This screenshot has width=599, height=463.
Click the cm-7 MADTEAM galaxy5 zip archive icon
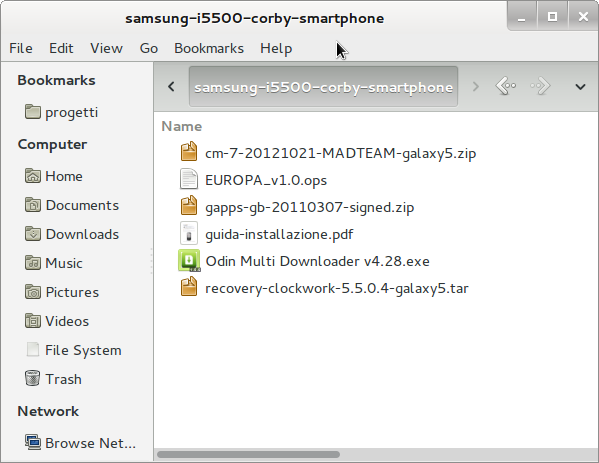(x=189, y=152)
